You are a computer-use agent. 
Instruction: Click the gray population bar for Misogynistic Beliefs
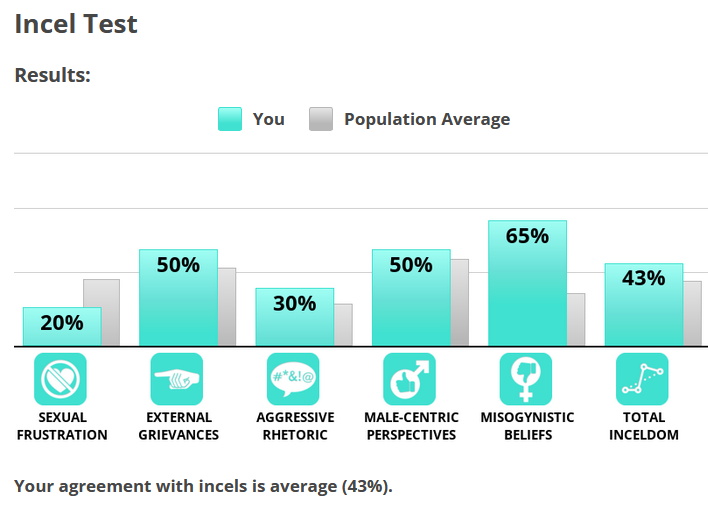576,320
